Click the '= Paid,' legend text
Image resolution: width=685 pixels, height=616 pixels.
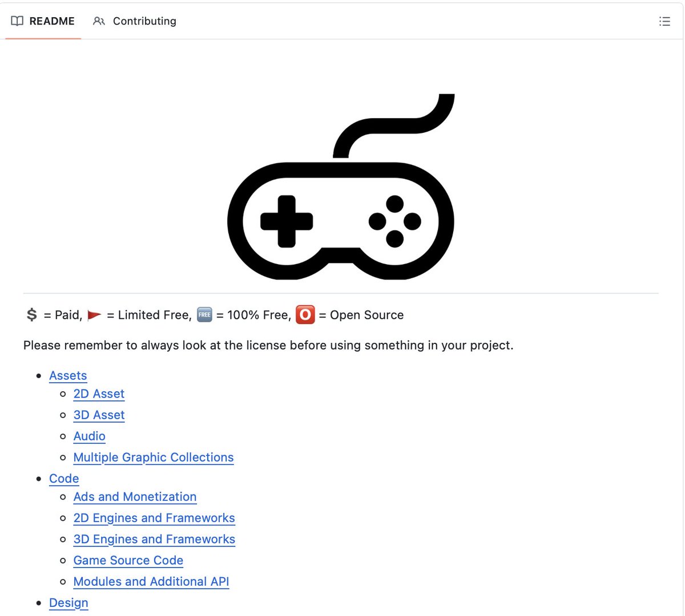(x=63, y=315)
